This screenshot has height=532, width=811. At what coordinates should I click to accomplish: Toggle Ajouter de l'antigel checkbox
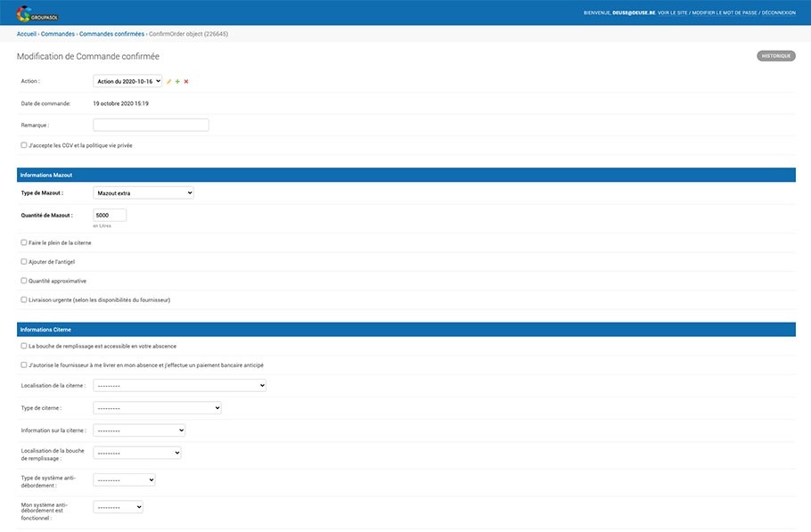click(24, 261)
